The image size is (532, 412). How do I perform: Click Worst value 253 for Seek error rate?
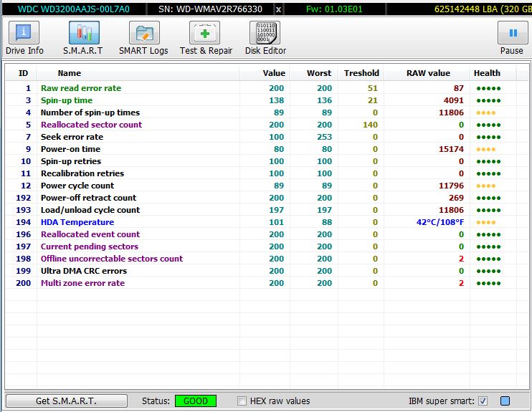pos(324,137)
